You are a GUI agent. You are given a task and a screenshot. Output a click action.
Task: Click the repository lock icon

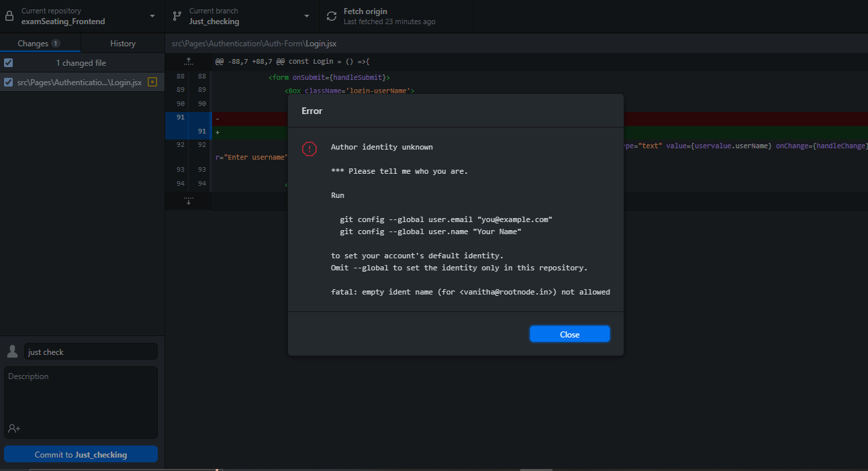[9, 15]
